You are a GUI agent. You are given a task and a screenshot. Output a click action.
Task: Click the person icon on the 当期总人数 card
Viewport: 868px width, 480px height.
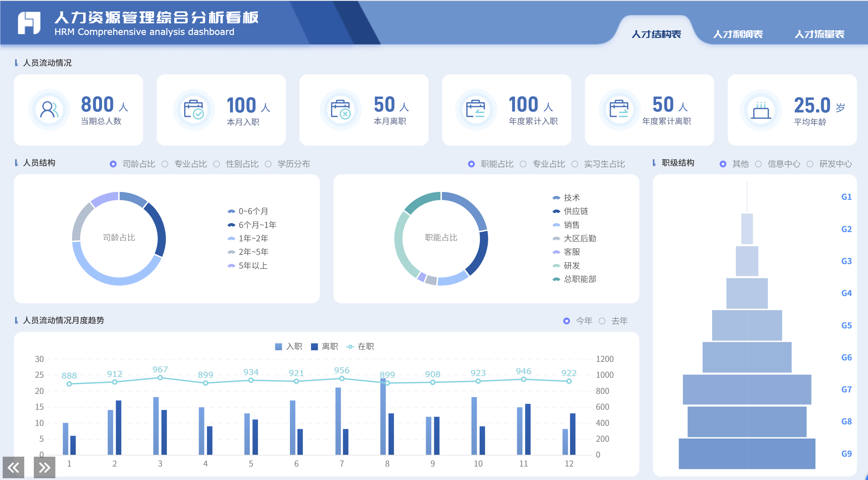(50, 109)
